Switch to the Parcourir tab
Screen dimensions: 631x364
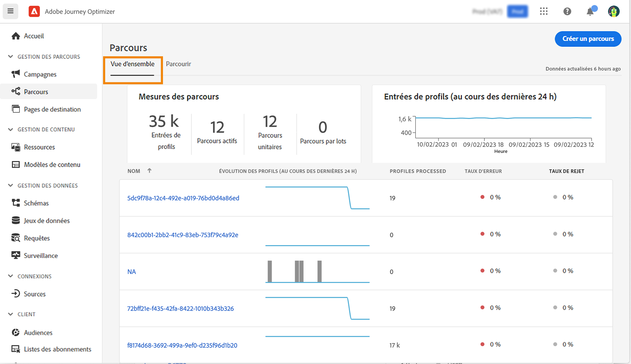point(178,64)
